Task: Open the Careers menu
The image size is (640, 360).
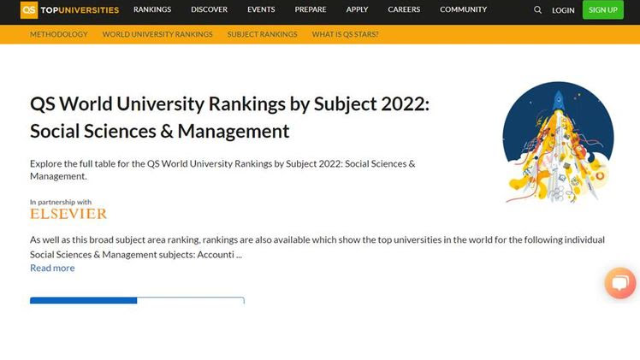Action: [x=404, y=9]
